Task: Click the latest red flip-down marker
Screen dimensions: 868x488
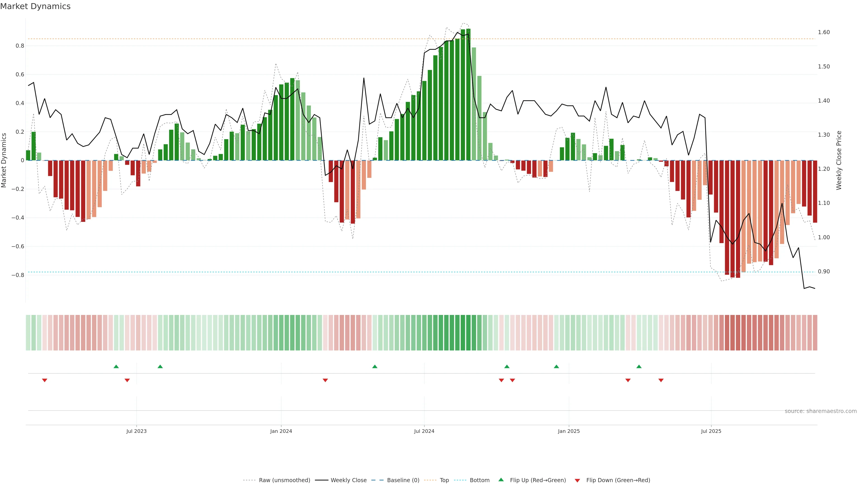Action: pyautogui.click(x=661, y=380)
